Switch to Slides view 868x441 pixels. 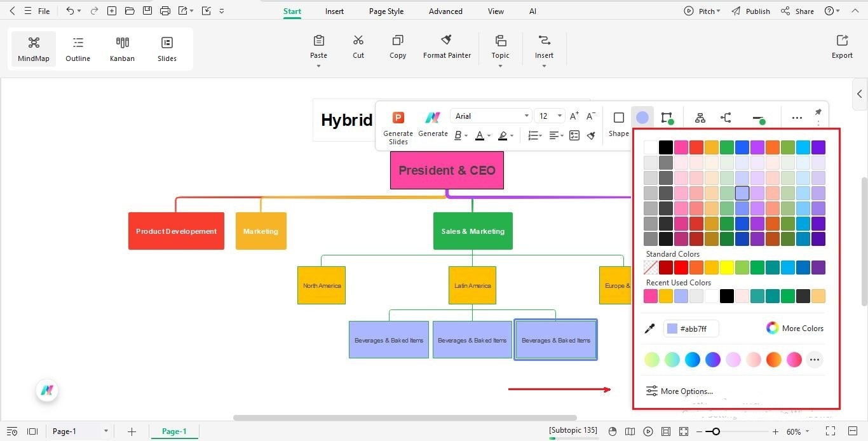point(167,50)
